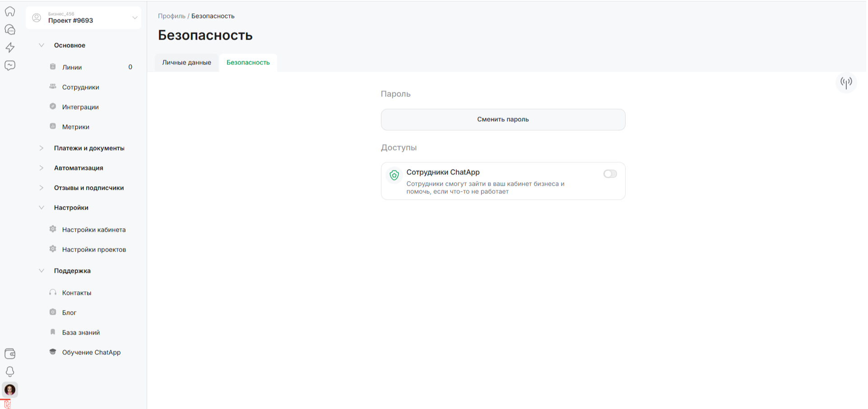
Task: Switch to the Личные данные tab
Action: pyautogui.click(x=186, y=63)
